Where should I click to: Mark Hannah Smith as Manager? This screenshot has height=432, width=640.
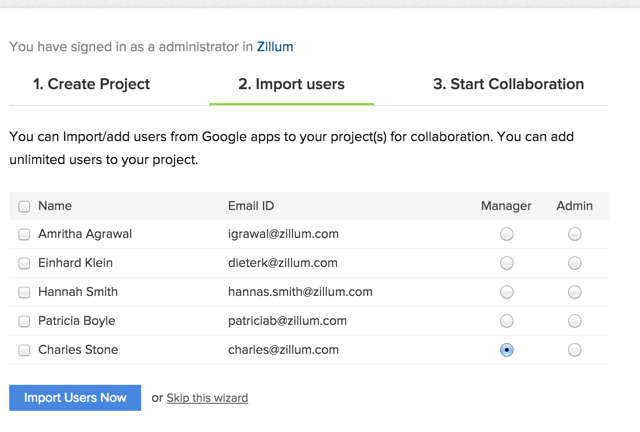507,292
